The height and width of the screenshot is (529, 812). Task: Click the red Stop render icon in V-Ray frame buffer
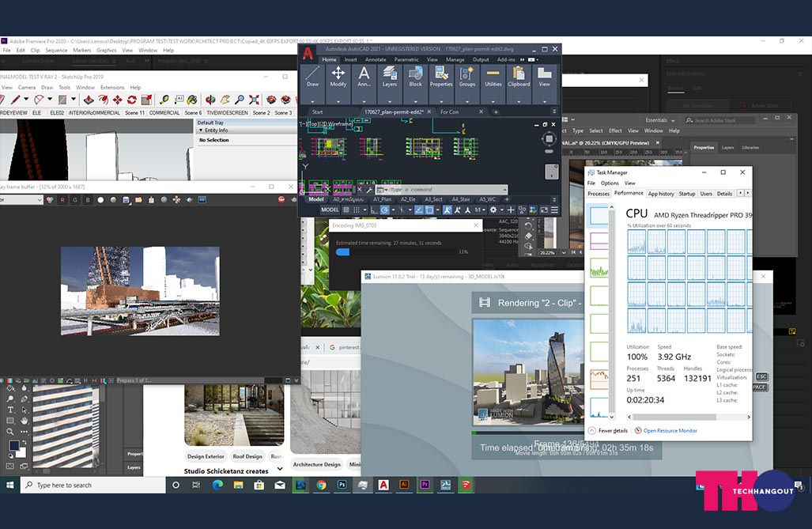(x=281, y=199)
